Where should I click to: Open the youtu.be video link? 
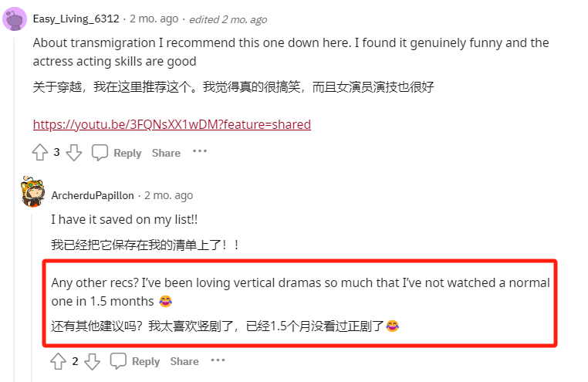click(x=171, y=124)
